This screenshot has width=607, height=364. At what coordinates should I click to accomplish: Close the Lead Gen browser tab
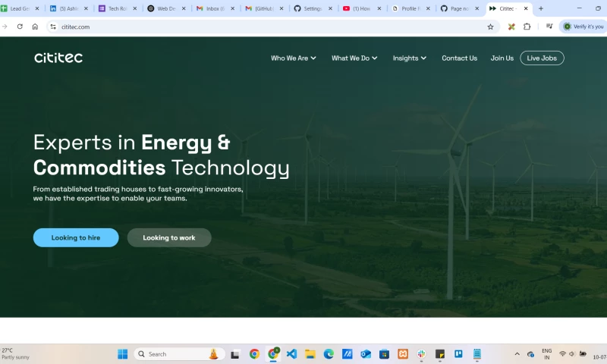pyautogui.click(x=37, y=8)
